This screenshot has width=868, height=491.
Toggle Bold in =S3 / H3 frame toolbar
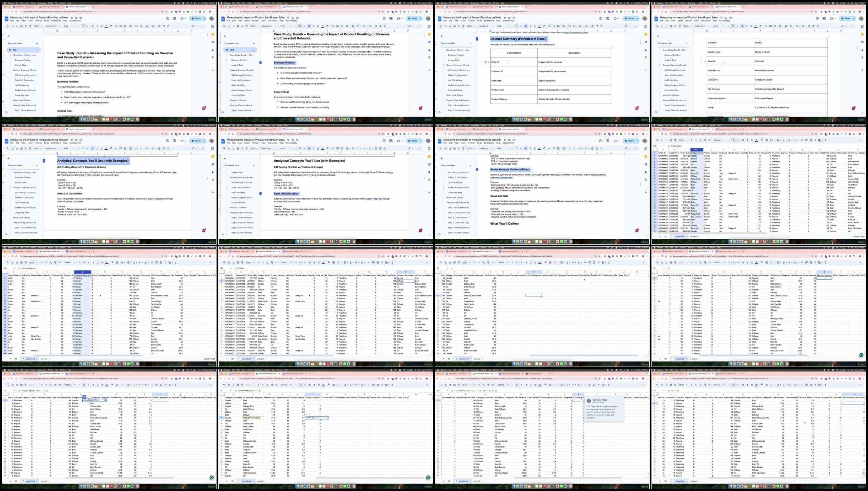(x=743, y=385)
